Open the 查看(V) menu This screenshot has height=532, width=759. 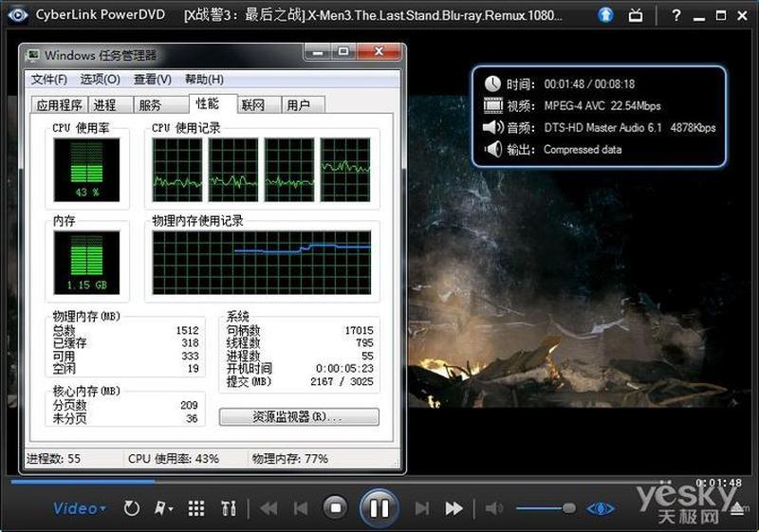153,80
